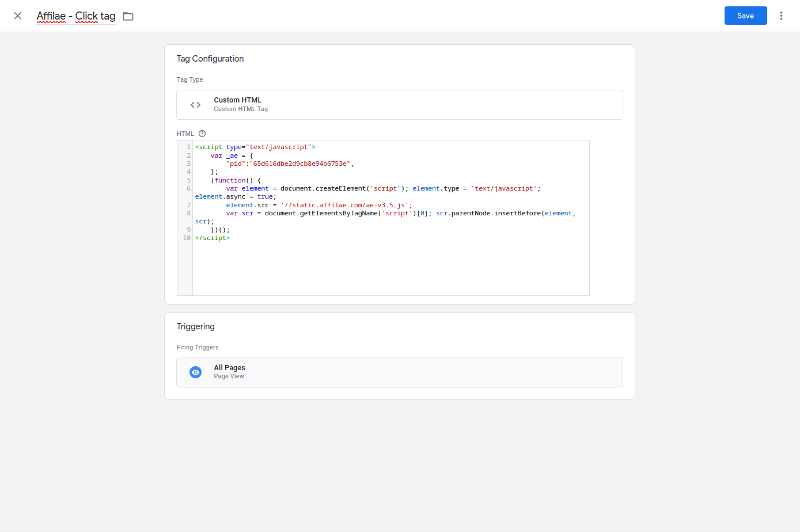Click the 'Page View' subtitle text

(x=229, y=377)
